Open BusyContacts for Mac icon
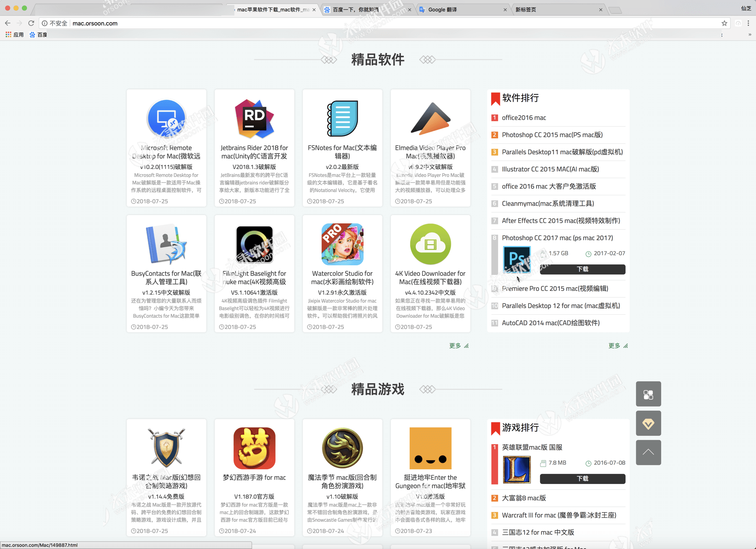Image resolution: width=756 pixels, height=549 pixels. click(x=166, y=244)
